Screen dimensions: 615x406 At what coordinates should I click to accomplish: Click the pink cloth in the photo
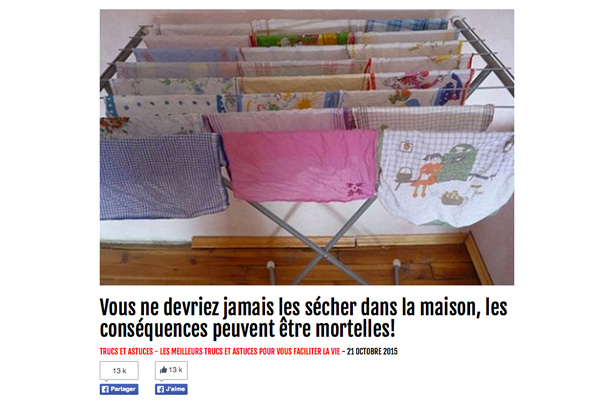tap(300, 166)
